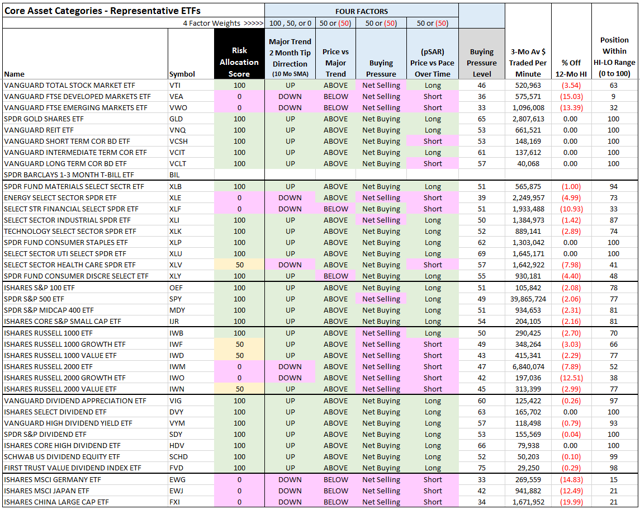Click position value '9' in VEA row
The height and width of the screenshot is (509, 640).
(613, 97)
